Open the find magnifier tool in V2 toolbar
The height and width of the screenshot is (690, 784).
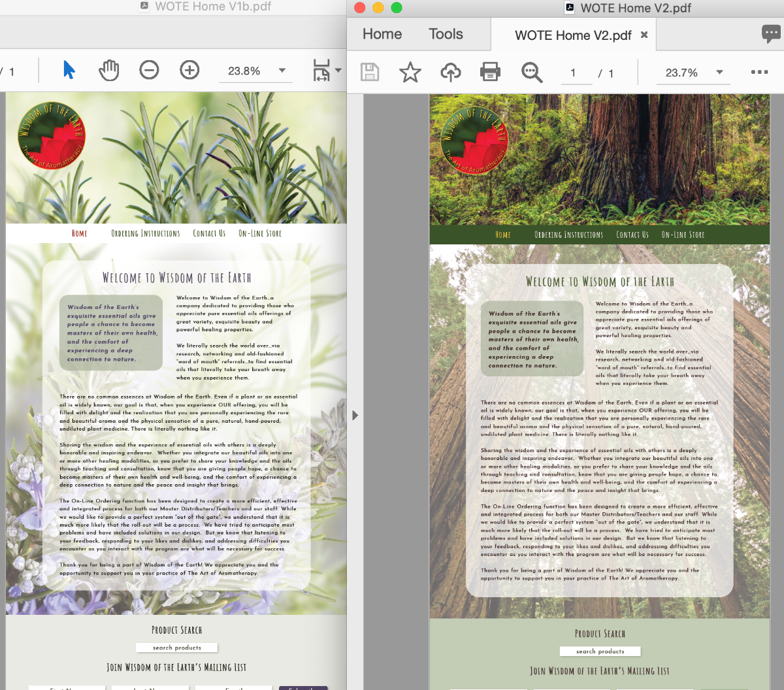click(x=531, y=72)
